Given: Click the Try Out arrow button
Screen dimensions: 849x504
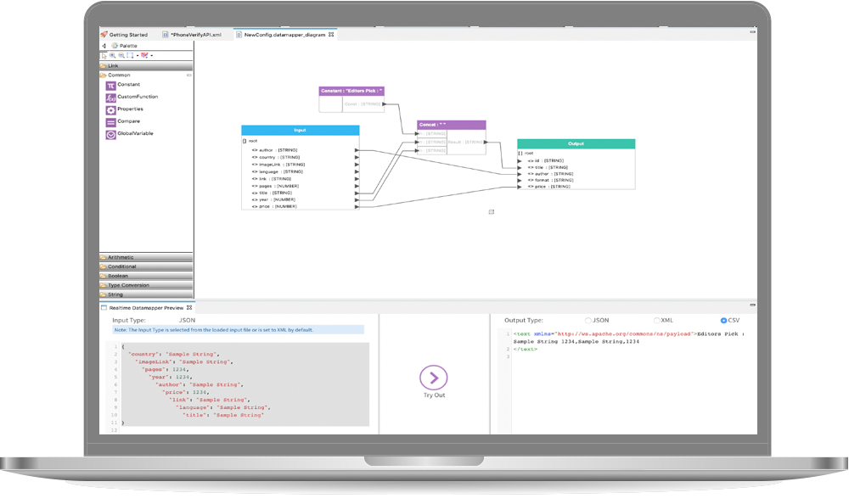Looking at the screenshot, I should coord(433,378).
